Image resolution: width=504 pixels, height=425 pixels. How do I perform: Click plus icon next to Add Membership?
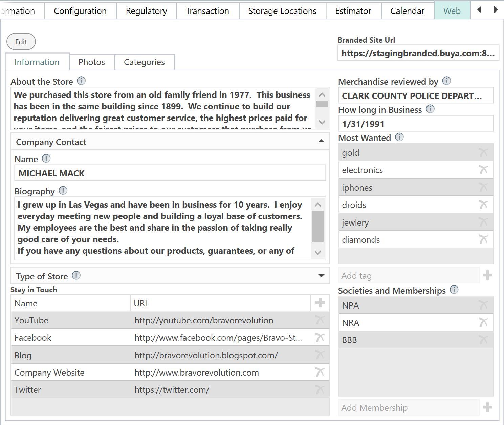[487, 407]
